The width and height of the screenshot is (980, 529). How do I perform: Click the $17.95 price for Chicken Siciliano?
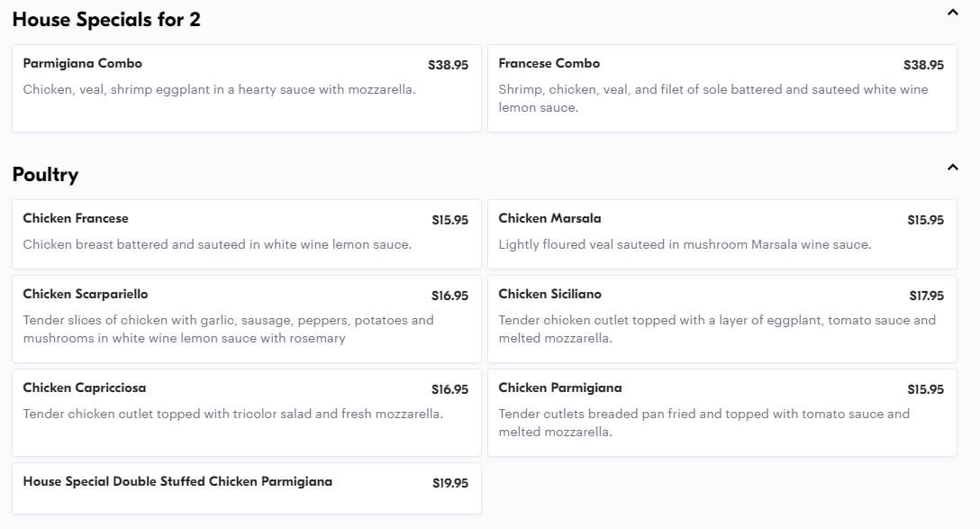(x=926, y=296)
